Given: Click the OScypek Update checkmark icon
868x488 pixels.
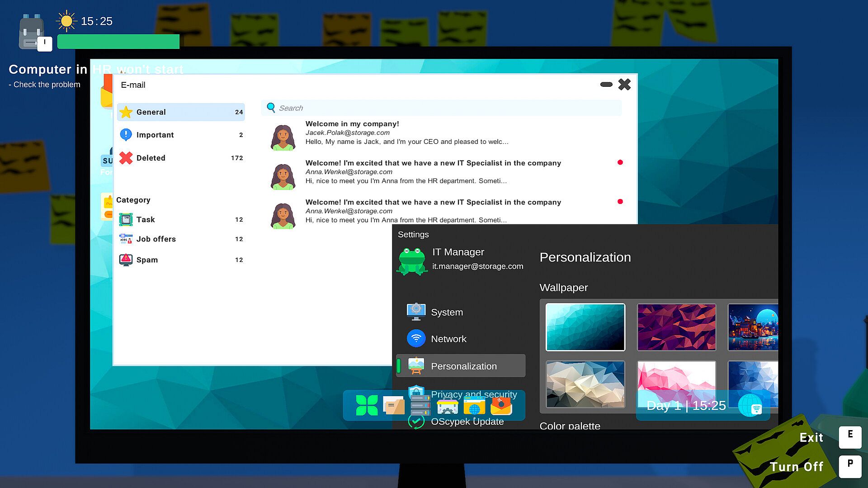Looking at the screenshot, I should point(416,422).
